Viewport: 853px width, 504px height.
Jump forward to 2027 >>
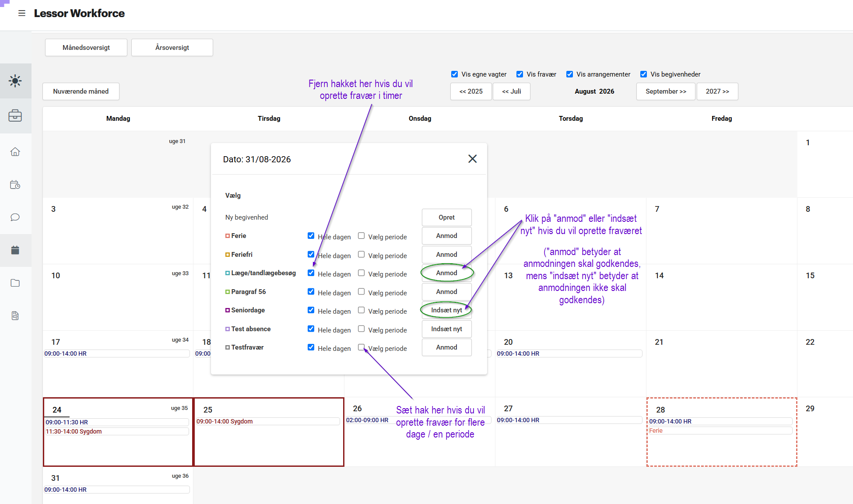(x=717, y=91)
